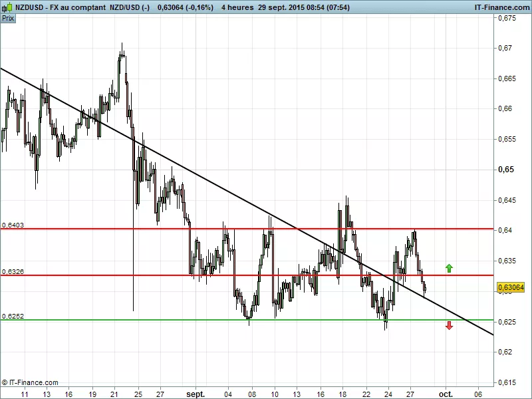
Task: Click the chart title NZDUSD - FX au comptant
Action: pyautogui.click(x=61, y=7)
